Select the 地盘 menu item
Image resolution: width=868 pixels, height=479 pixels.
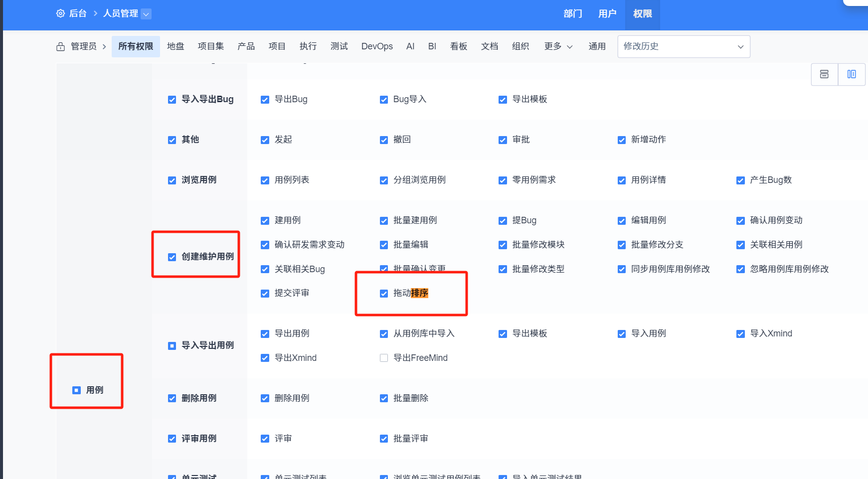coord(175,46)
